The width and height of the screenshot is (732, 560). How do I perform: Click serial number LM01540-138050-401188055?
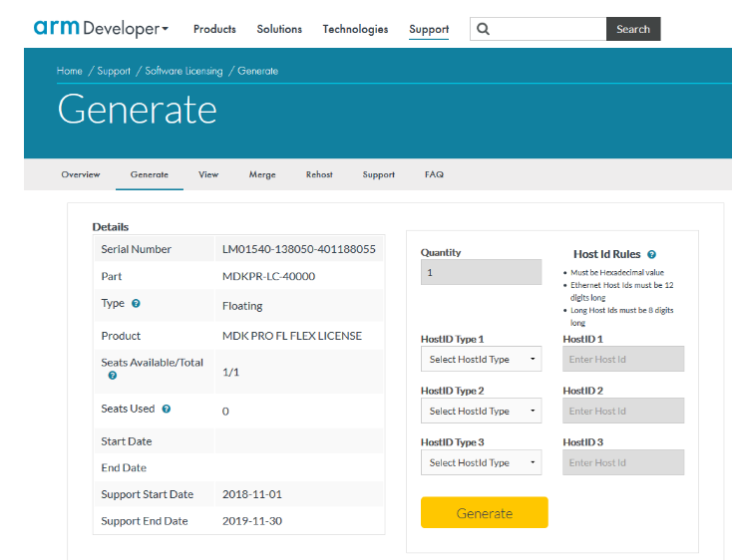299,249
